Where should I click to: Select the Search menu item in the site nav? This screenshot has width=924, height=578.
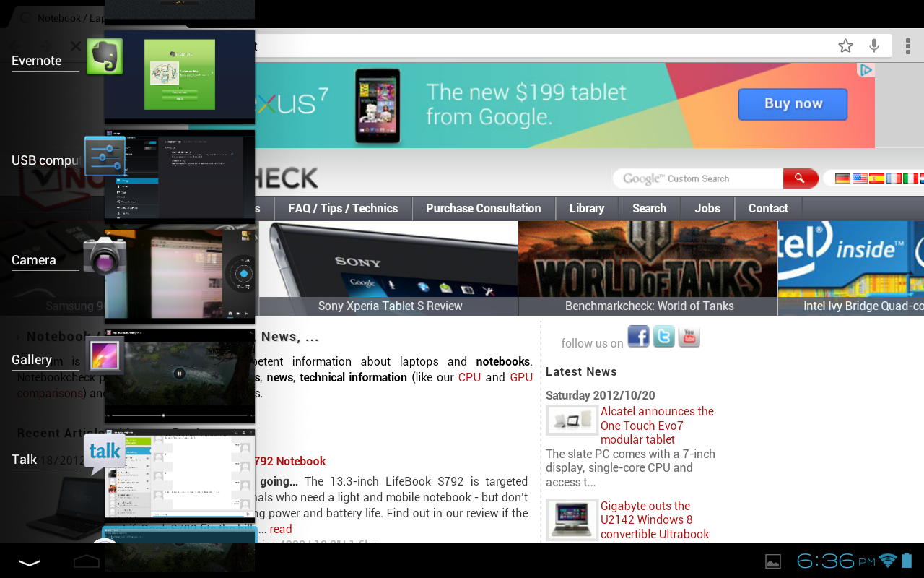pos(650,208)
